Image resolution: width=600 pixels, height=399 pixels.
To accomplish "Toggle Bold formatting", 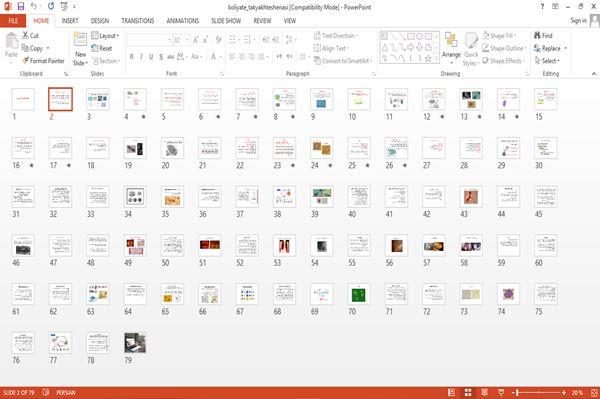I will [x=132, y=57].
